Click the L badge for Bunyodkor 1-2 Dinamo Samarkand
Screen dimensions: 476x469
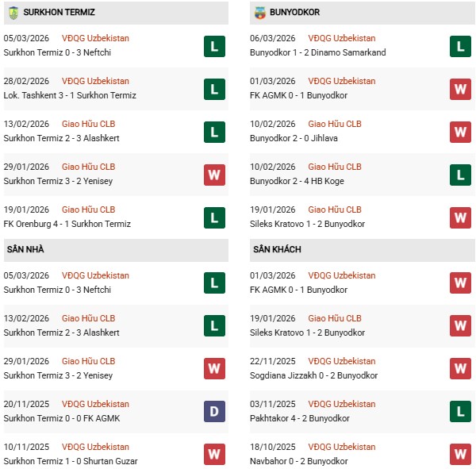point(460,46)
